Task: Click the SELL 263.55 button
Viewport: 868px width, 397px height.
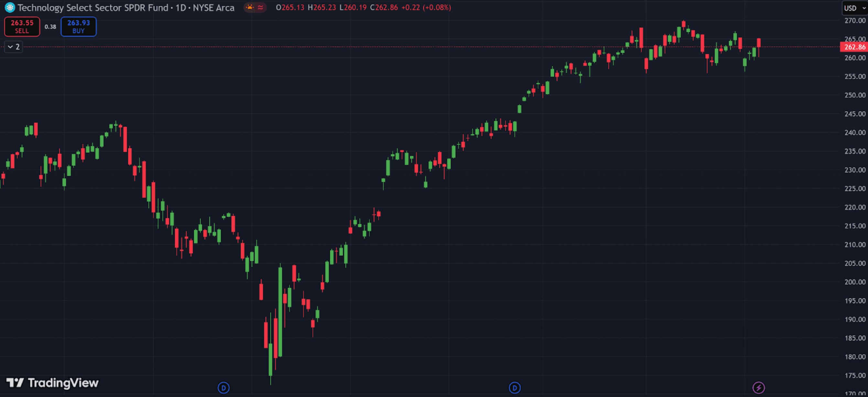Action: tap(22, 26)
